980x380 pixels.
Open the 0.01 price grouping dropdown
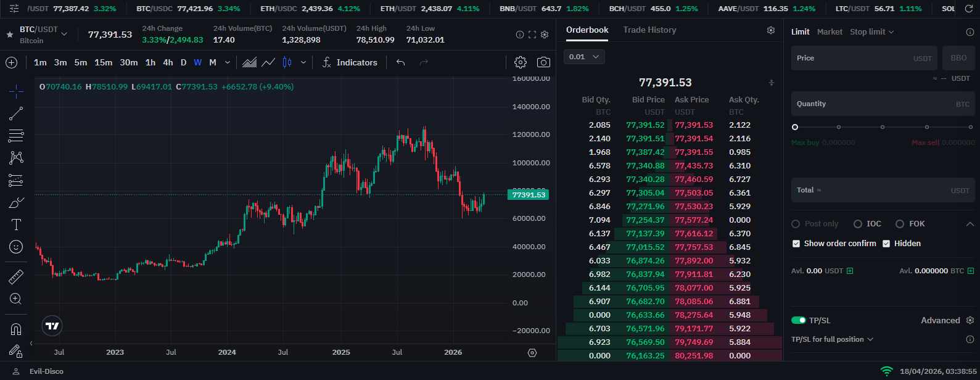point(584,57)
